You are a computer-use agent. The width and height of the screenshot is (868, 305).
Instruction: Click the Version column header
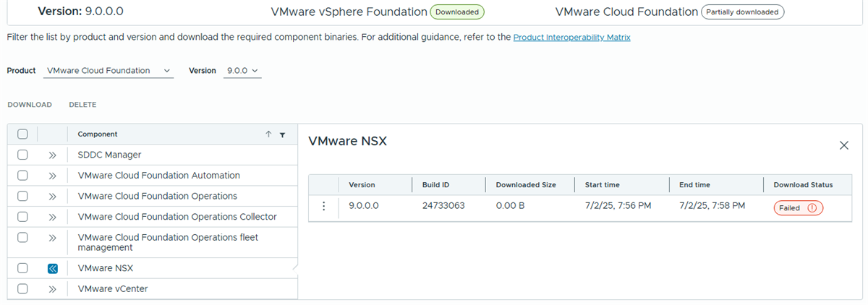pos(362,185)
